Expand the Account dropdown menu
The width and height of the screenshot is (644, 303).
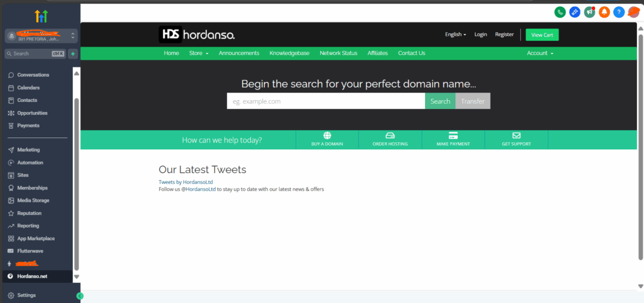point(540,54)
